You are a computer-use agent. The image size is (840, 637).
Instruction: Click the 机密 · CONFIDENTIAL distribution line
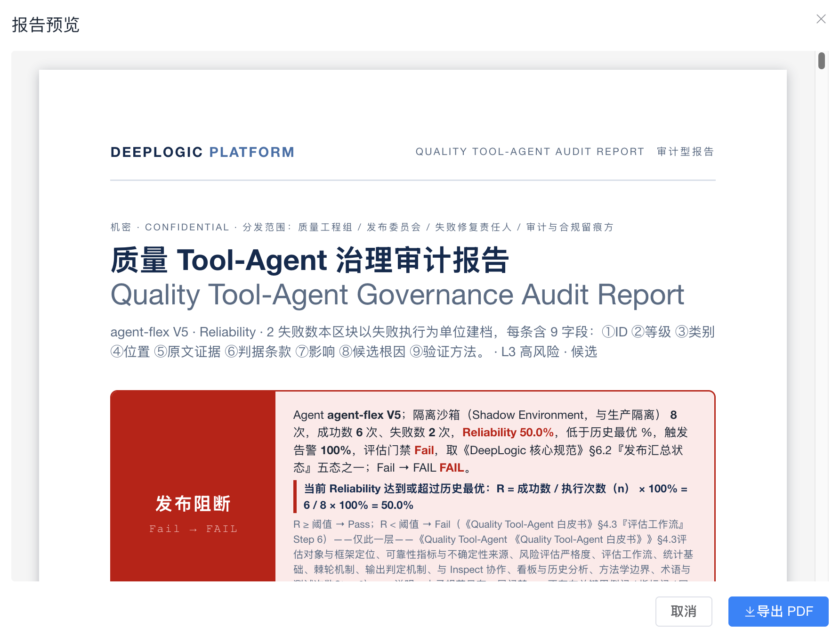[362, 227]
